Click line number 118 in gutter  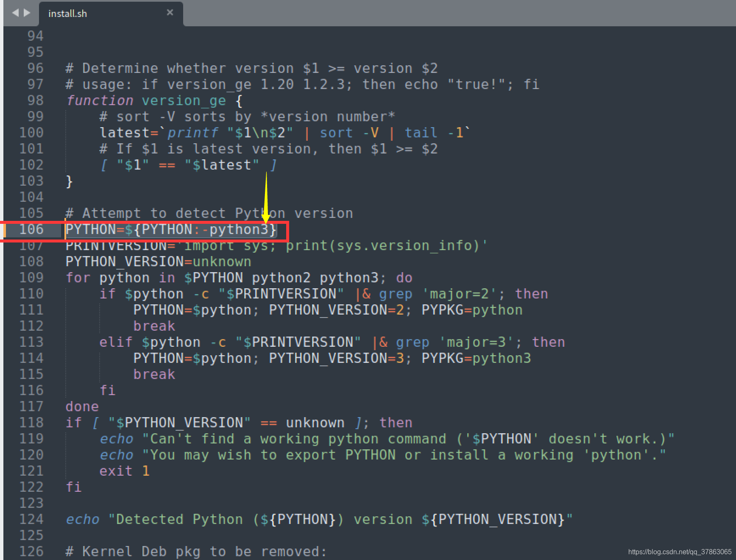pos(31,423)
